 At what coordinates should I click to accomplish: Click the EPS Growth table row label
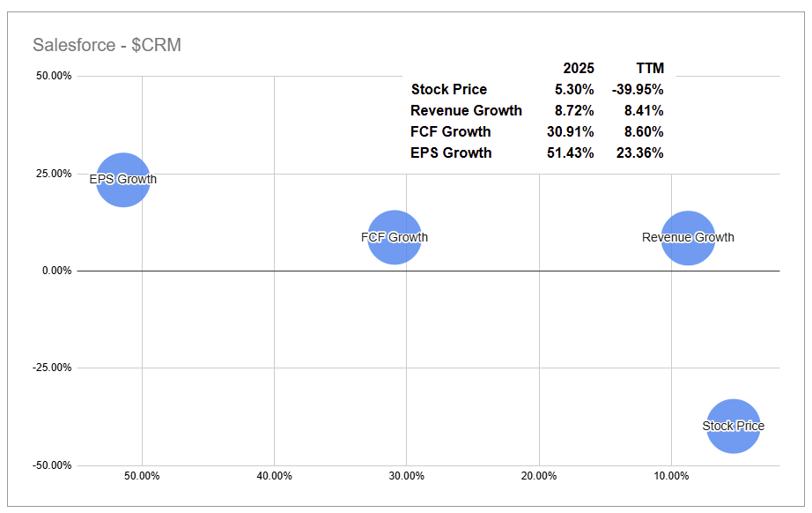(451, 153)
